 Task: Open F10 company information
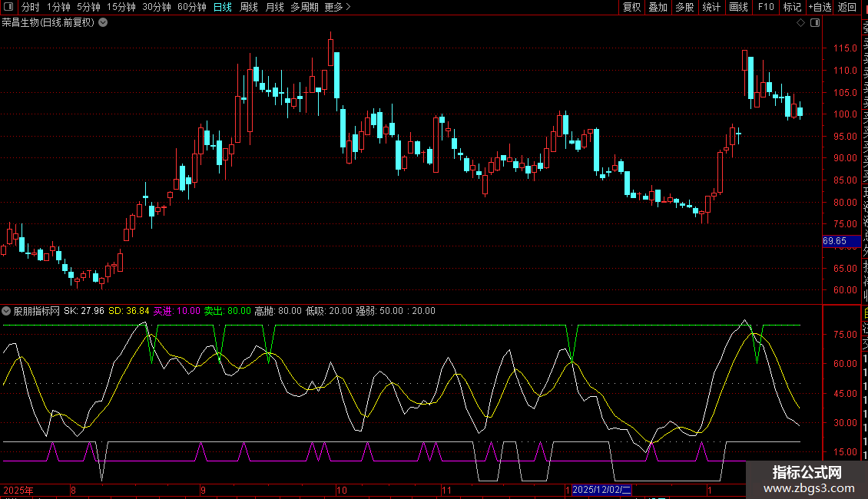click(766, 8)
